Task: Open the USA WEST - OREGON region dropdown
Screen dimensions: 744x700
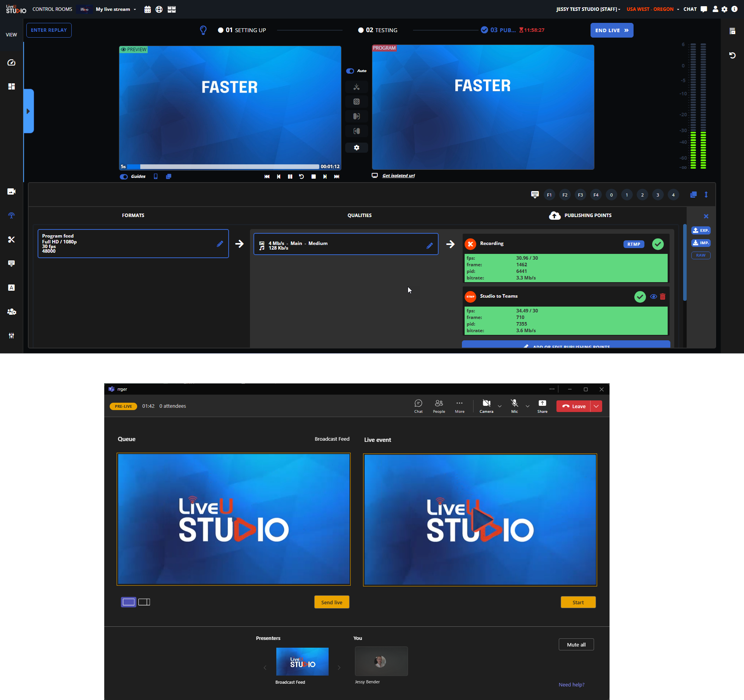Action: point(653,9)
